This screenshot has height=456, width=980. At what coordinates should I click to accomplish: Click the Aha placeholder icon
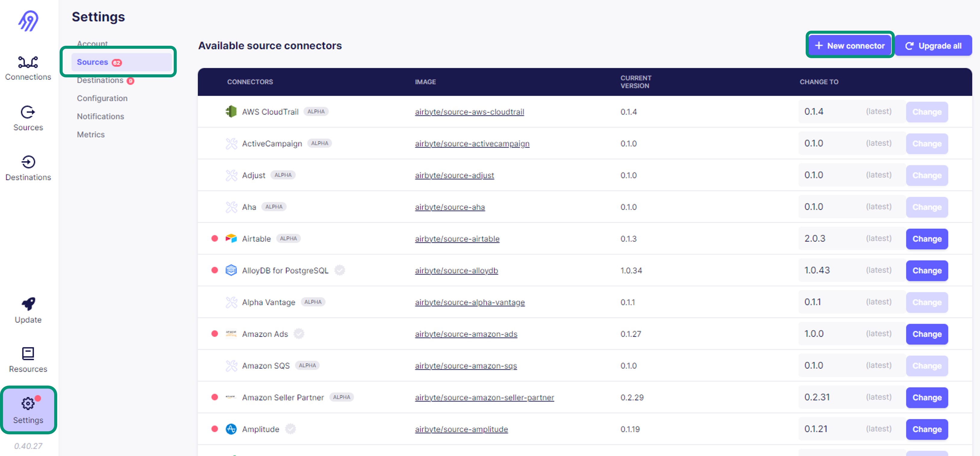231,207
